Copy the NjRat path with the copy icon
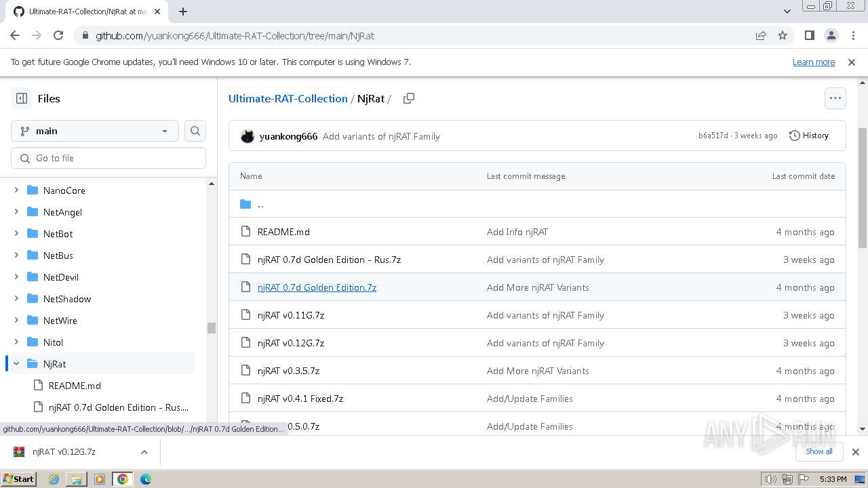Image resolution: width=868 pixels, height=488 pixels. click(408, 98)
